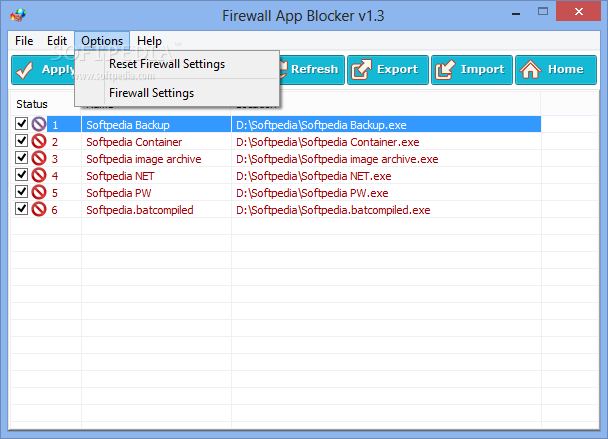Click the Export button label
Screen dimensions: 608x439
[x=397, y=69]
